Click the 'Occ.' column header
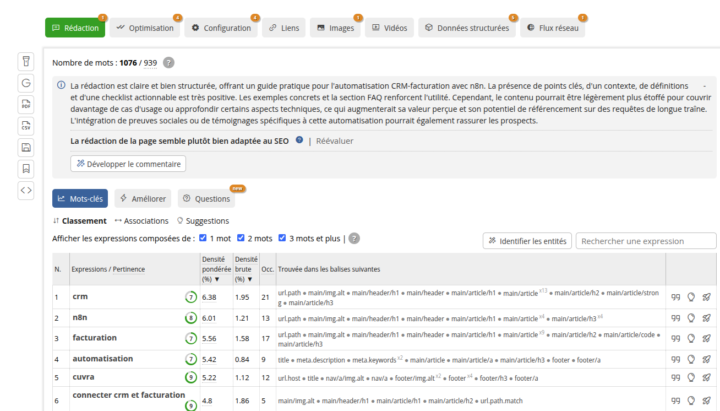 (267, 269)
